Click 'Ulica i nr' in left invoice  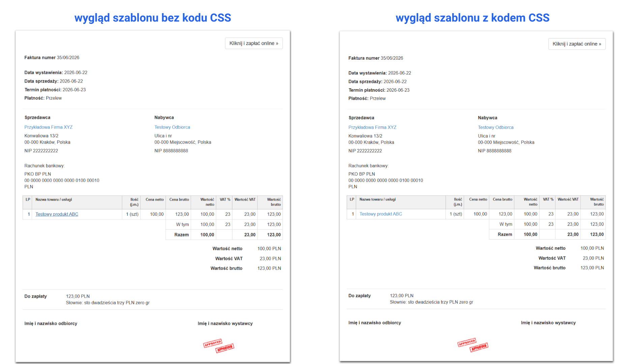tap(163, 136)
